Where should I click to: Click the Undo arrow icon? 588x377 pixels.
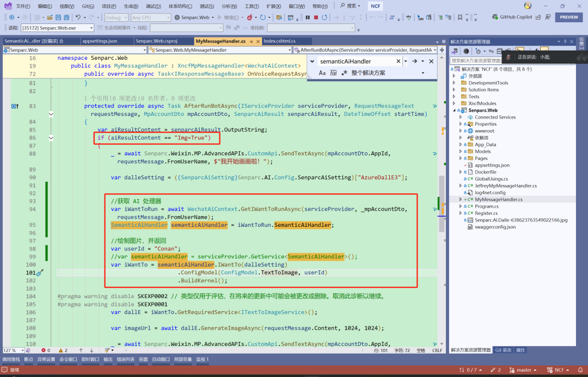point(78,17)
